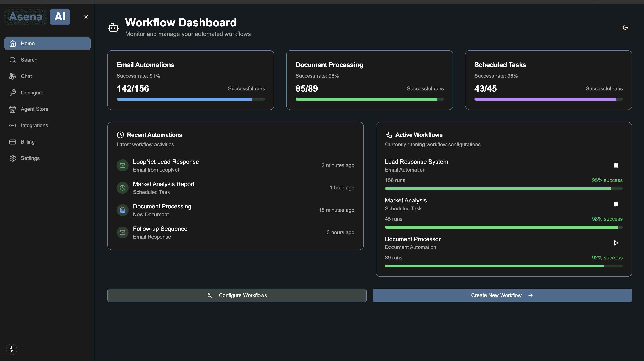644x361 pixels.
Task: Click the Email Automations title
Action: (146, 65)
